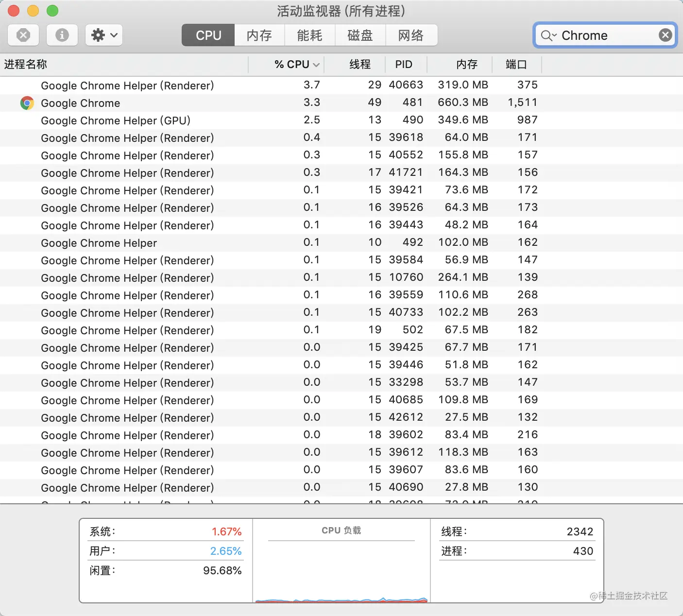Click into the Chrome search field
Viewport: 683px width, 616px height.
point(605,35)
